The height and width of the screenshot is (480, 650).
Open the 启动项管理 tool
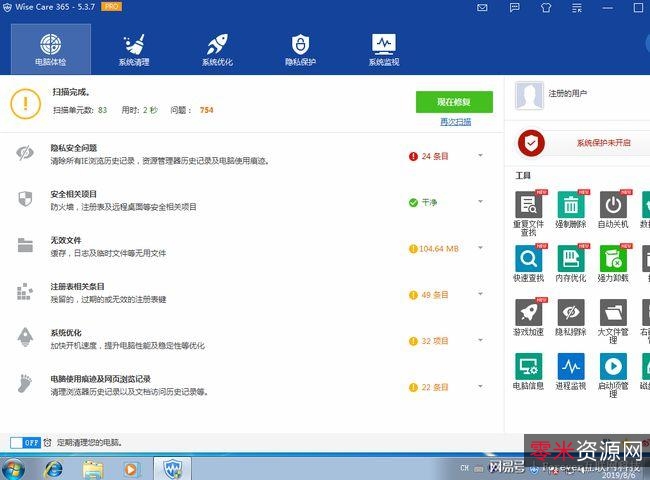(613, 375)
